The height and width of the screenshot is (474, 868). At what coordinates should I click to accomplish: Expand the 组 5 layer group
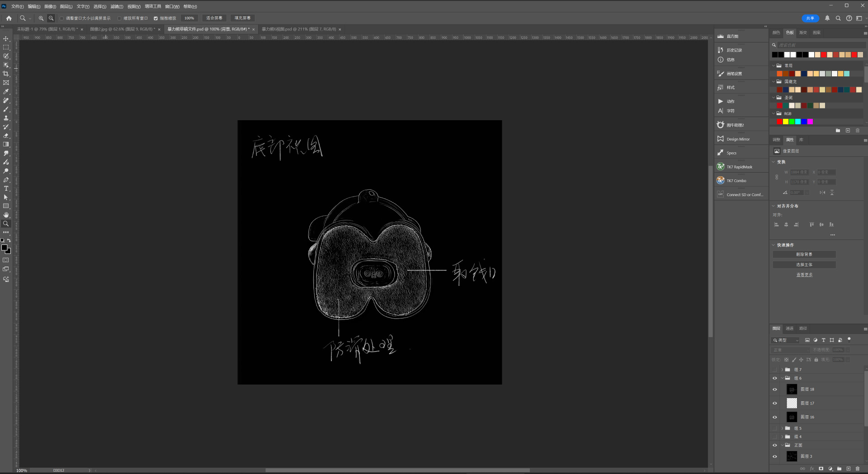782,428
